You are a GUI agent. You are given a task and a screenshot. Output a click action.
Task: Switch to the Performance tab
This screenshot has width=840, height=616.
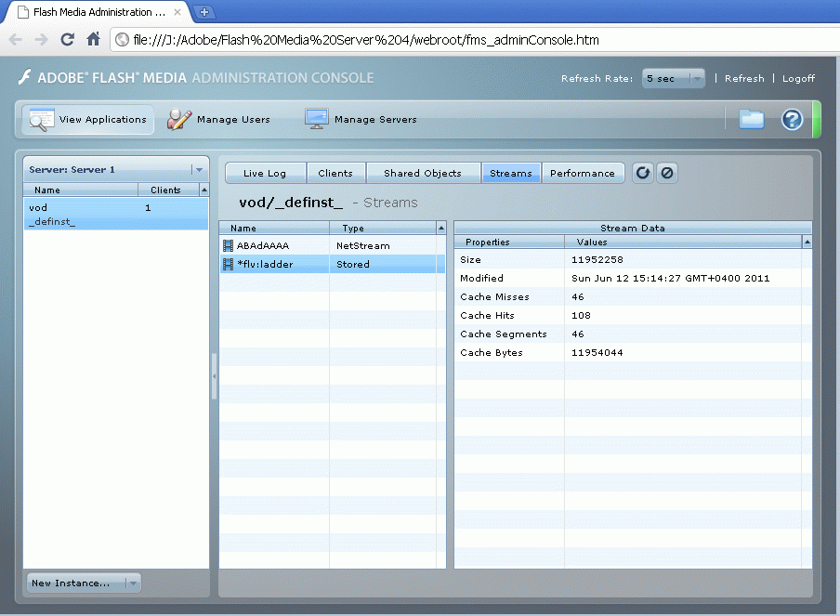tap(583, 173)
